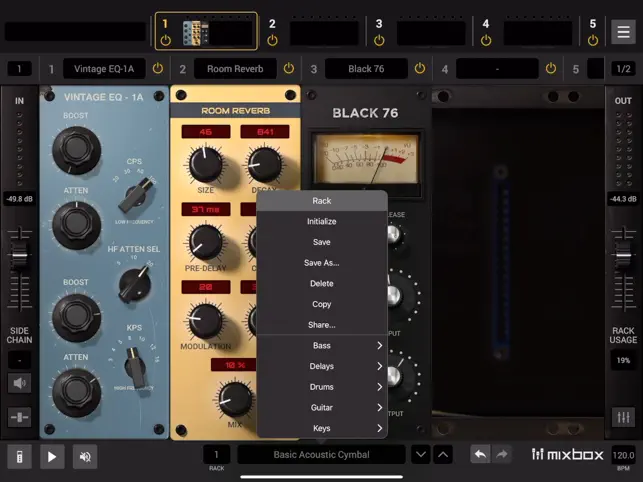Choose Save from the Rack menu
This screenshot has height=482, width=643.
tap(322, 242)
